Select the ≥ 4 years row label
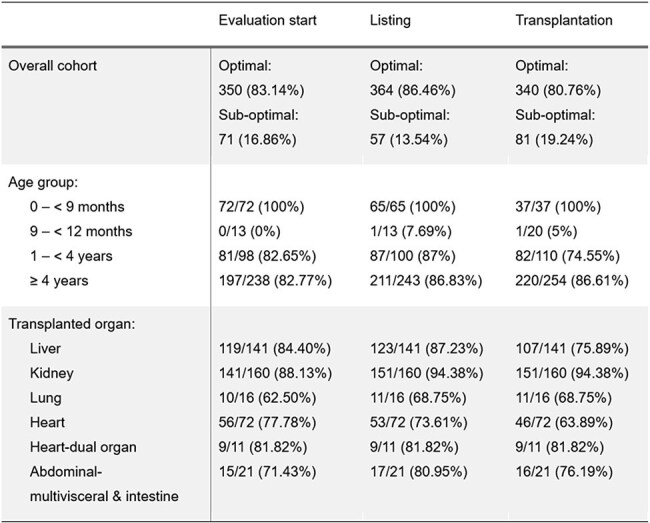The image size is (650, 523). (x=59, y=281)
